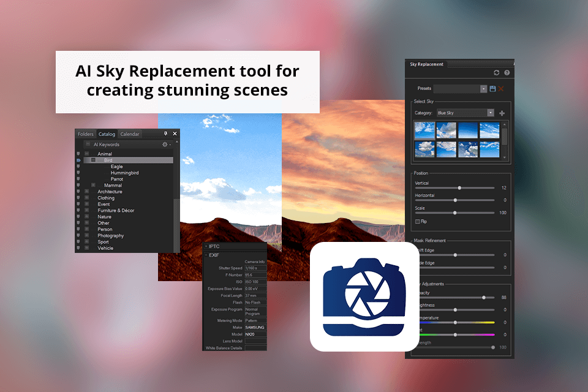
Task: Expand the Mammal tree node
Action: (x=93, y=186)
